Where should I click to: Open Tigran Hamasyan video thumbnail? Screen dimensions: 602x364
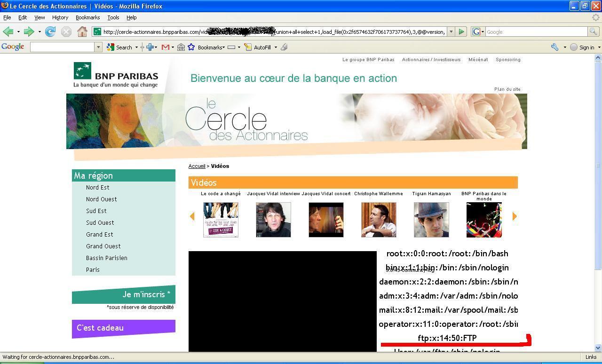point(431,220)
